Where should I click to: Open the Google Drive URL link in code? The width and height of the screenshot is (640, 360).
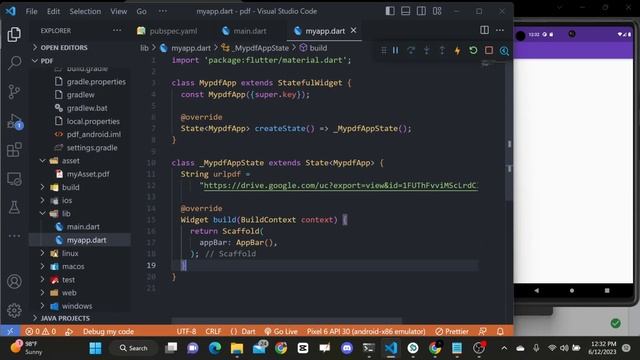point(340,185)
